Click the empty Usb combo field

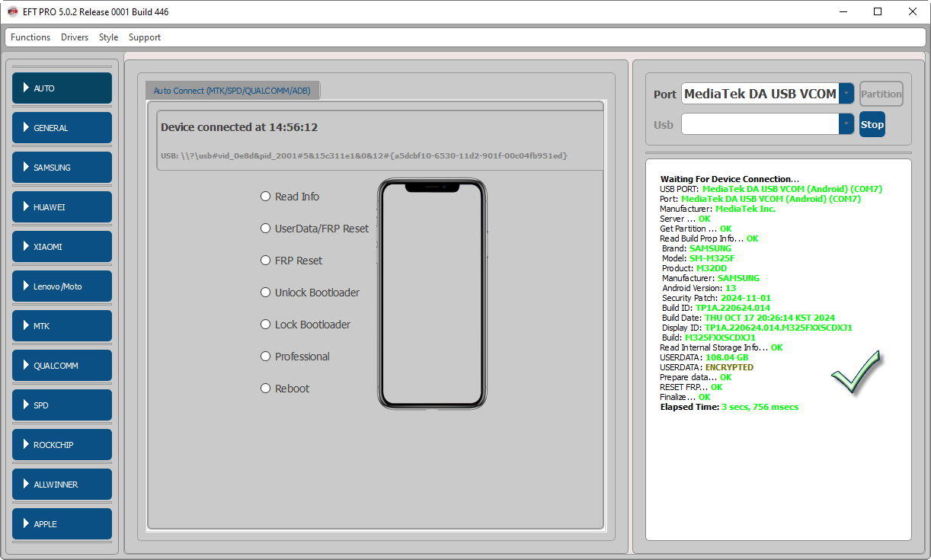click(760, 124)
